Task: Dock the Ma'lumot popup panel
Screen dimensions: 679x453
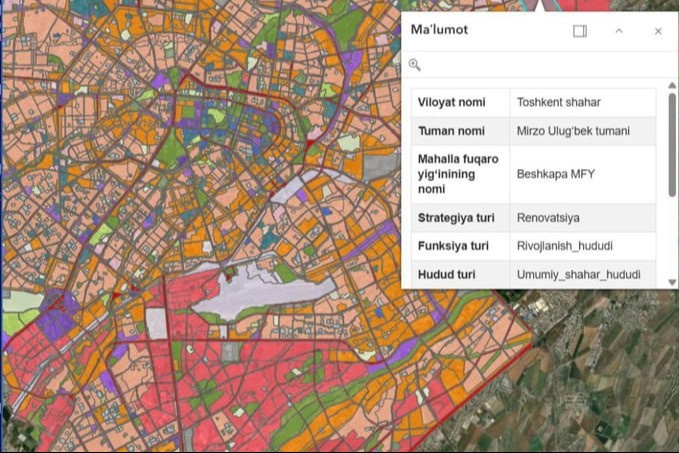Action: (580, 31)
